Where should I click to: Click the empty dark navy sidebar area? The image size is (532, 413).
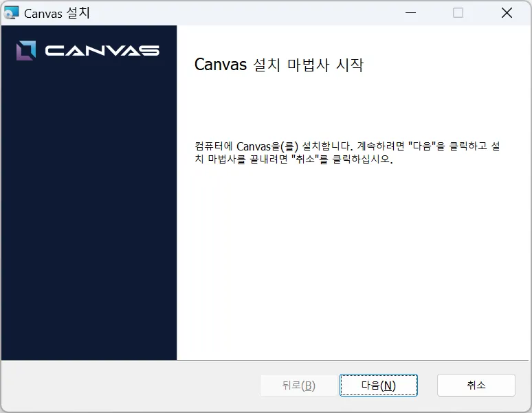89,220
